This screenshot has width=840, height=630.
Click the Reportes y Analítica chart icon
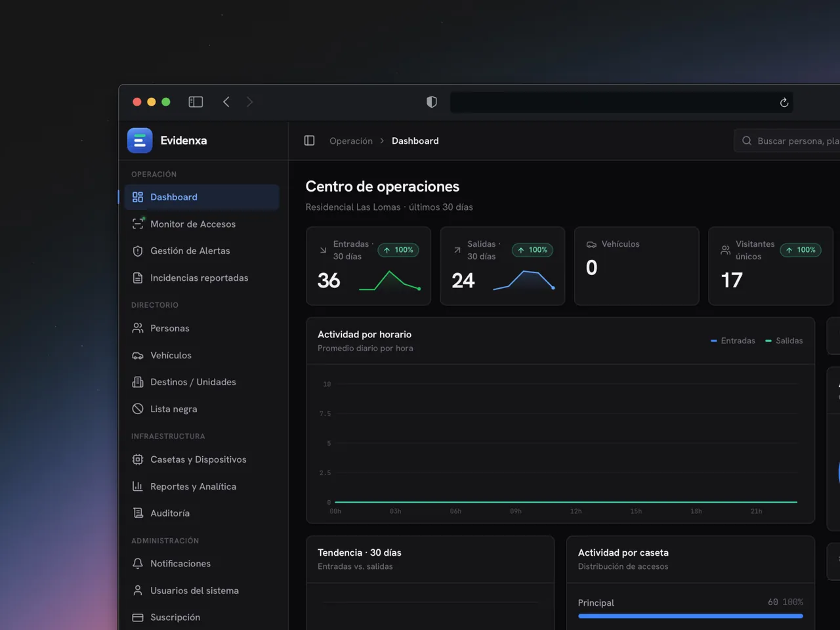138,486
